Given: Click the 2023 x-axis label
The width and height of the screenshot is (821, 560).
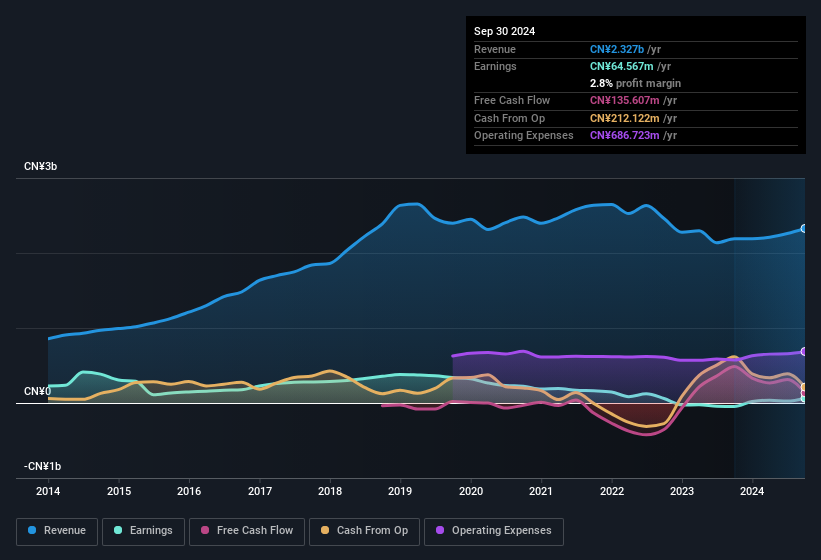Looking at the screenshot, I should click(682, 491).
